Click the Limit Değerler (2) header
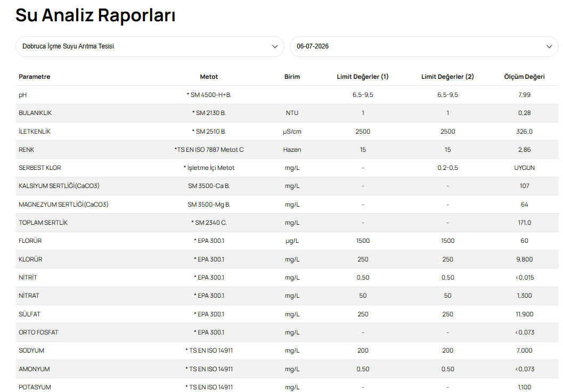 (x=447, y=77)
